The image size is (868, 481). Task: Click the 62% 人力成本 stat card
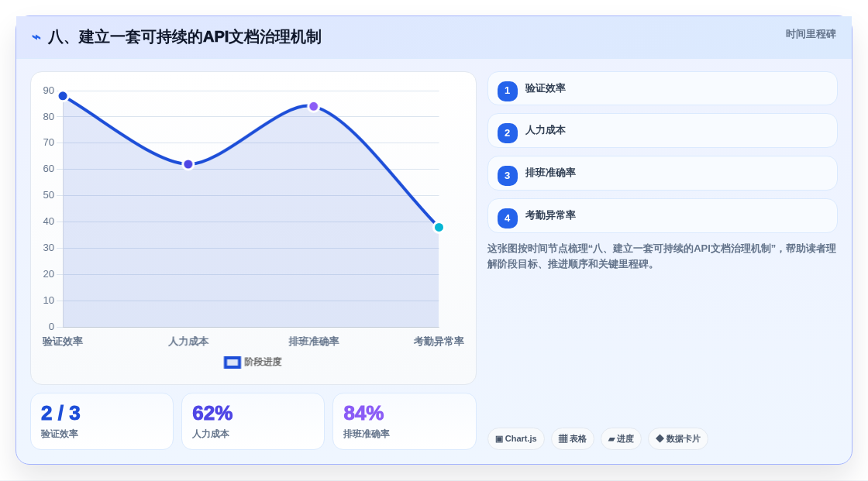253,422
